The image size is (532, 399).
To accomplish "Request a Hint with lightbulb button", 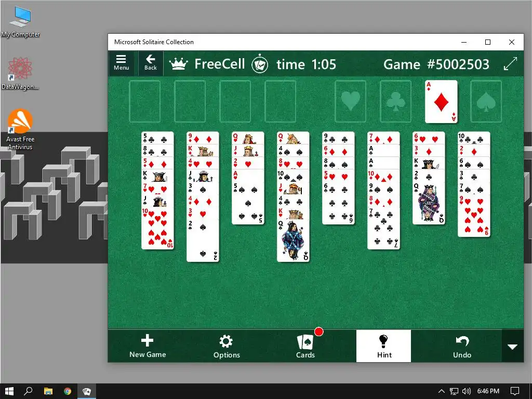I will (x=384, y=345).
